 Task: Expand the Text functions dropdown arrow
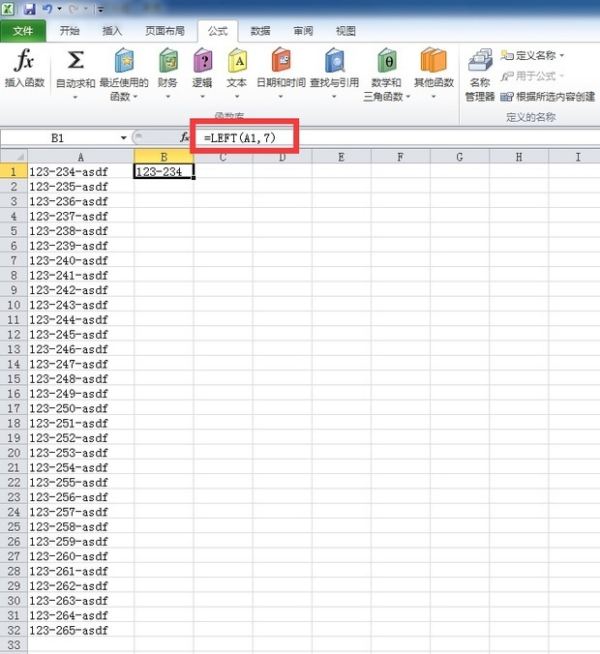pos(237,97)
